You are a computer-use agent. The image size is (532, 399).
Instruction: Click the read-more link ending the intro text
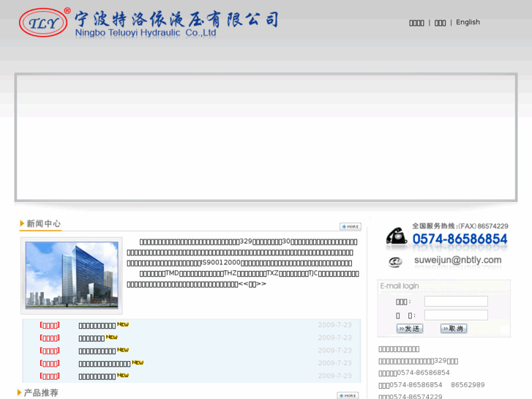coord(252,284)
